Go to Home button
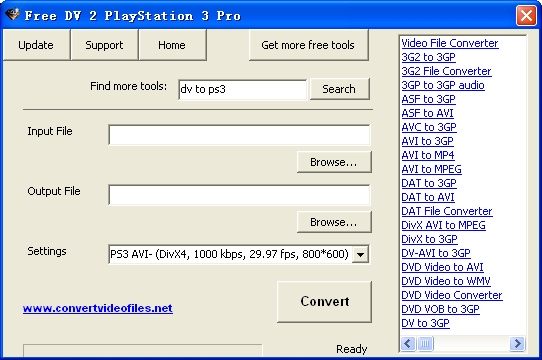This screenshot has width=542, height=360. [172, 45]
